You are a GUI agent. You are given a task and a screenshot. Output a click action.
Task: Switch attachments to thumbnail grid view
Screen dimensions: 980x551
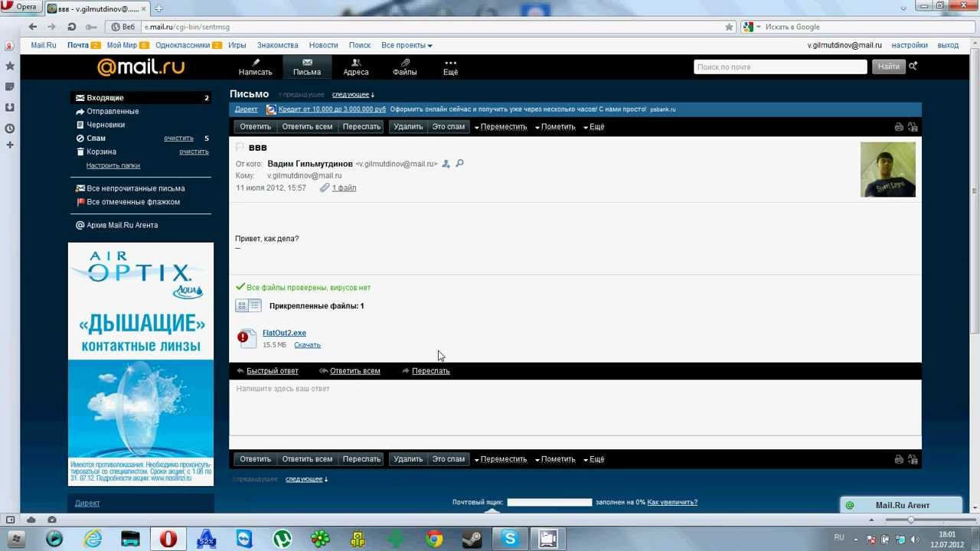click(241, 305)
